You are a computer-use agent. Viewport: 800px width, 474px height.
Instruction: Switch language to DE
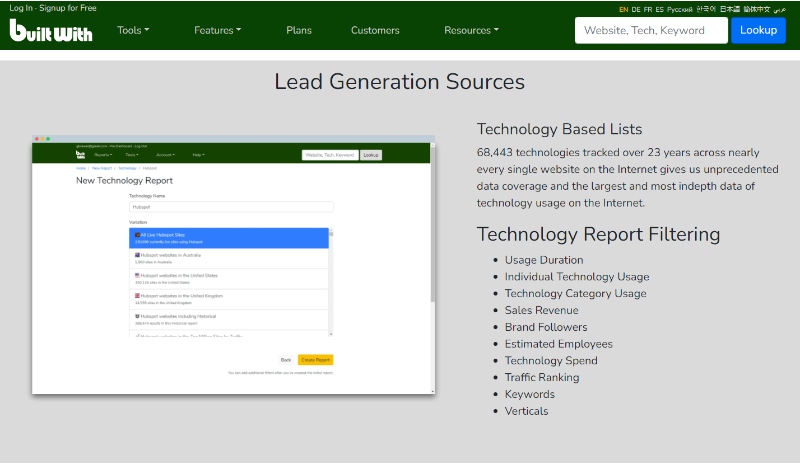pos(636,9)
